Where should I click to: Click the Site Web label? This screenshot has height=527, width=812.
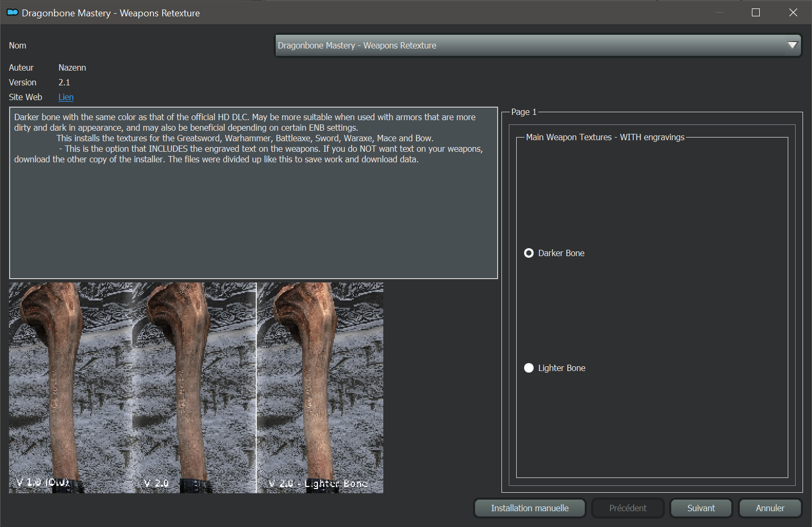click(25, 97)
